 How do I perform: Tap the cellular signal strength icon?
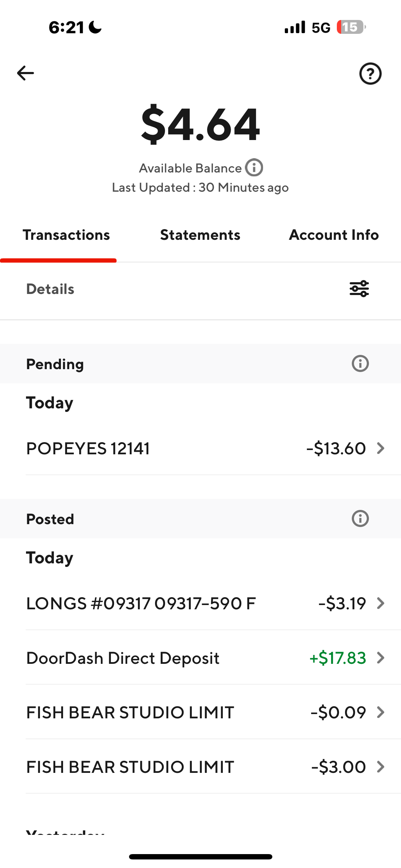pyautogui.click(x=295, y=27)
